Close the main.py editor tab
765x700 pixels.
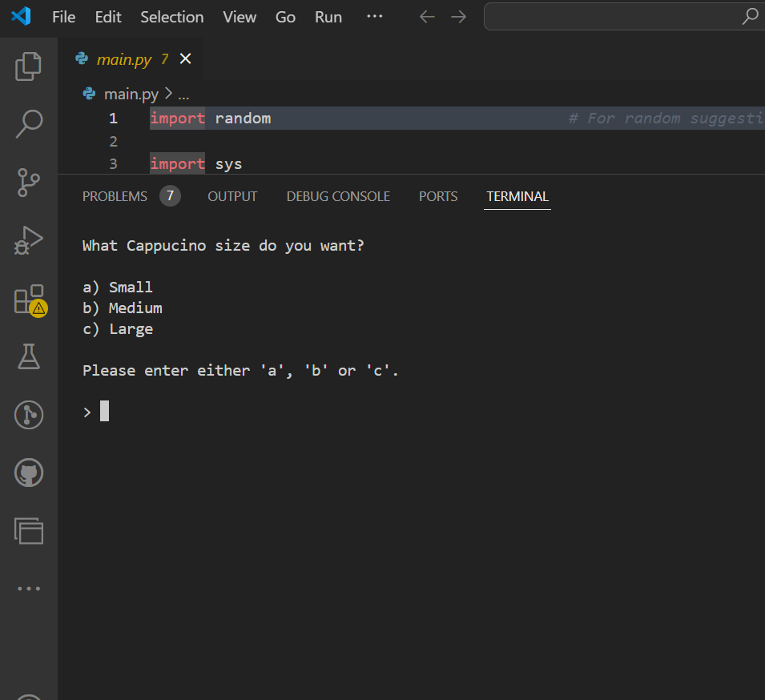coord(185,59)
